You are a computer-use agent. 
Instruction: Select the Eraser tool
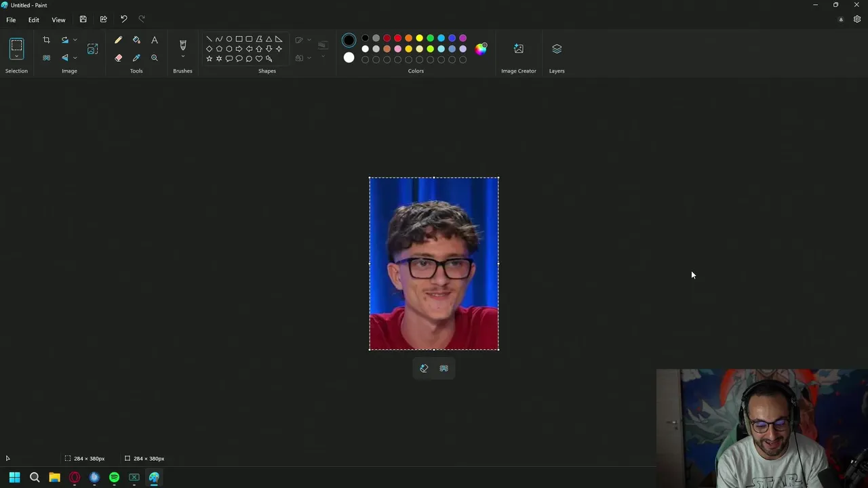point(118,58)
